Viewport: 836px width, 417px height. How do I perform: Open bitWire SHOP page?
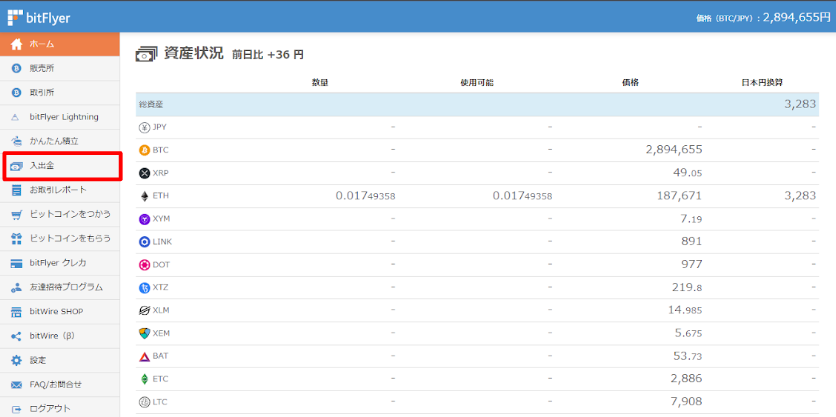60,312
